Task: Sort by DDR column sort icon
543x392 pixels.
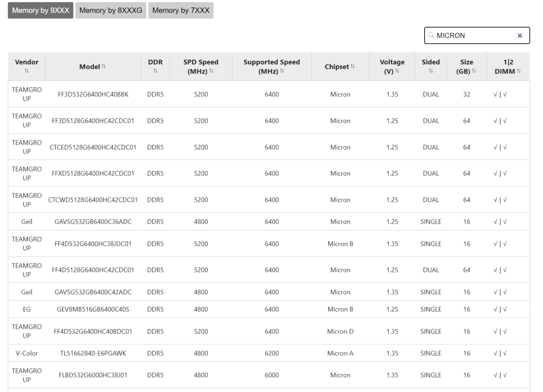Action: click(155, 71)
